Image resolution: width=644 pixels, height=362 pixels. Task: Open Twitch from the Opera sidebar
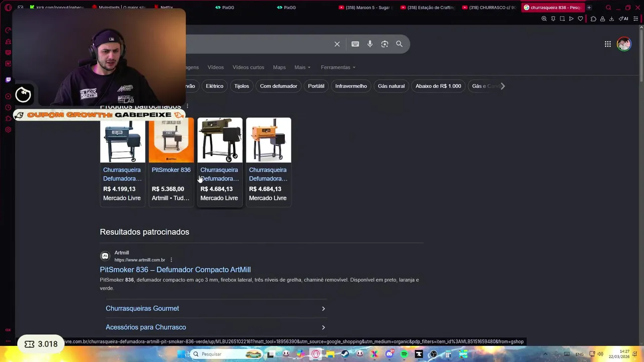tap(8, 79)
